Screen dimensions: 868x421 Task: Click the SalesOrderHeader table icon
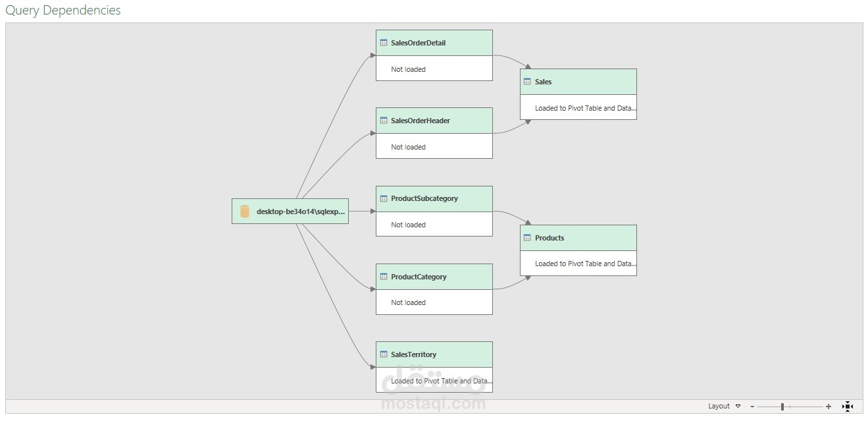point(384,121)
